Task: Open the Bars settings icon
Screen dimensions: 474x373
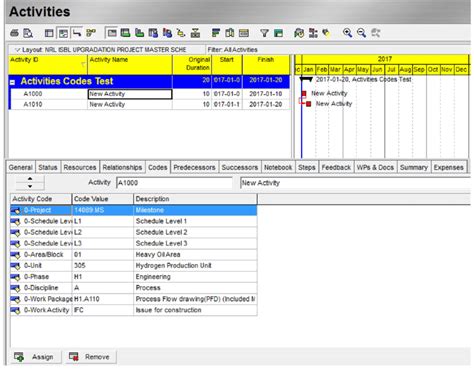Action: (216, 33)
